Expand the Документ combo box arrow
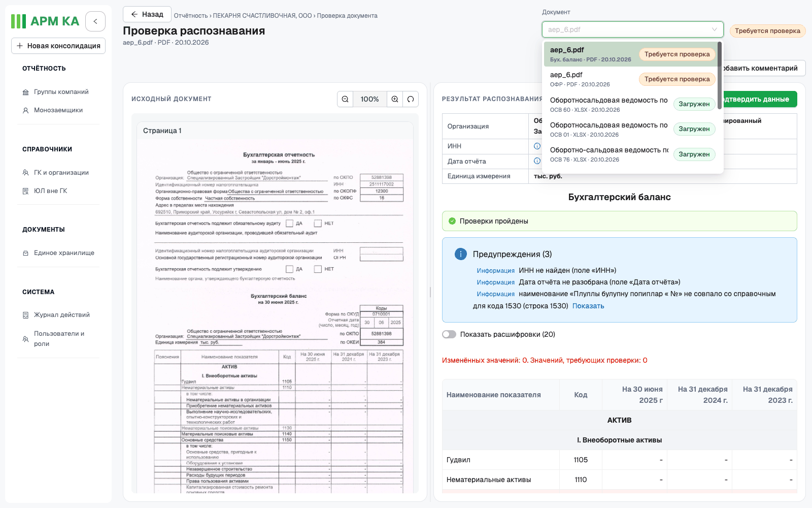The image size is (812, 508). (x=715, y=29)
